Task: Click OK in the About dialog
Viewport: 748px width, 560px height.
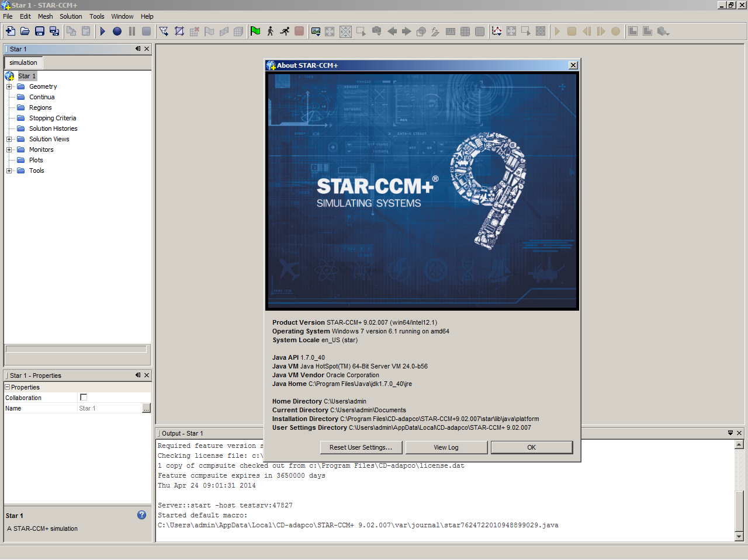Action: click(x=531, y=447)
